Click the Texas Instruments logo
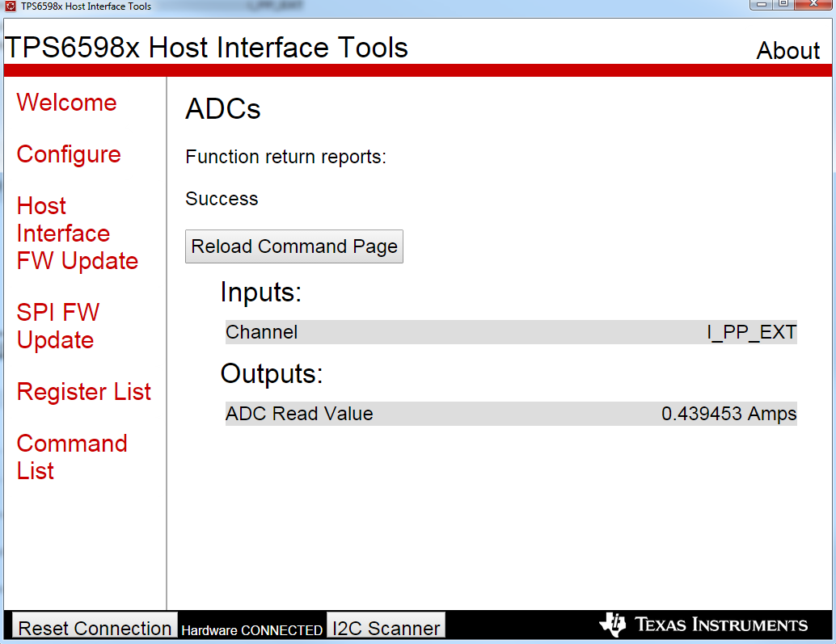The width and height of the screenshot is (836, 644). (x=703, y=625)
